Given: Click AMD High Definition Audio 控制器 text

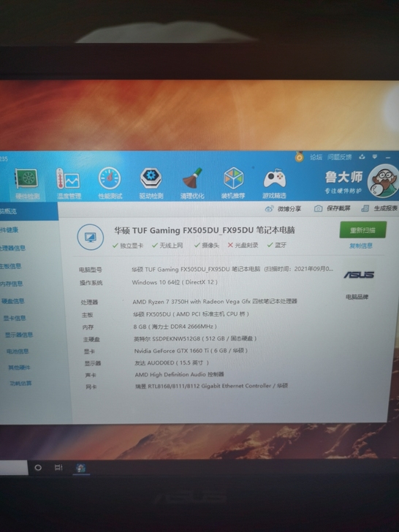Looking at the screenshot, I should pyautogui.click(x=180, y=374).
